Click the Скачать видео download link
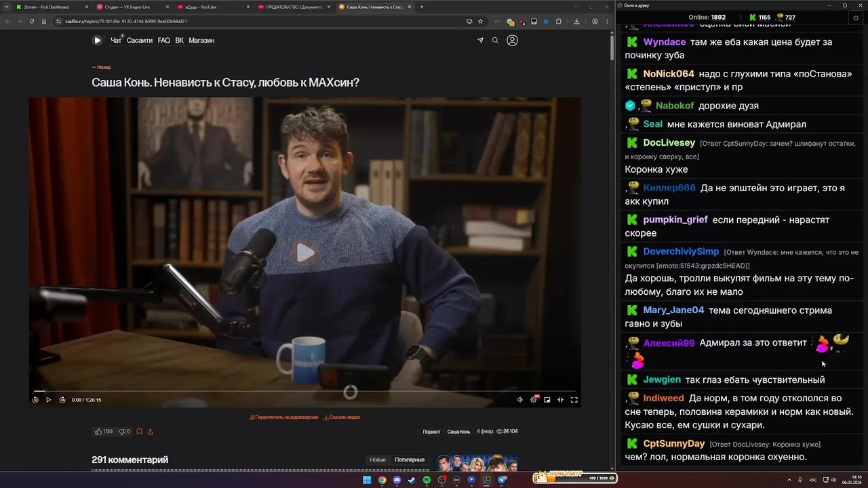 342,418
